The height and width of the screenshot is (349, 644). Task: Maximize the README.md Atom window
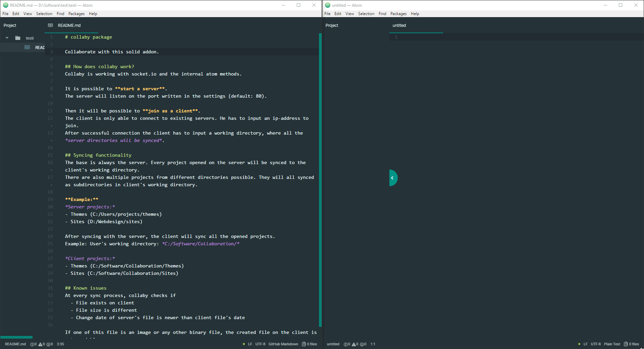click(299, 5)
